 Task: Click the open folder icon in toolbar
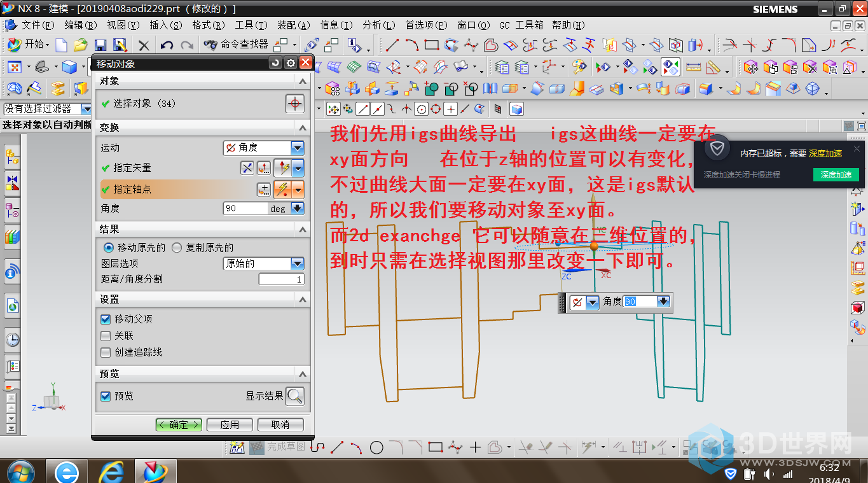[x=80, y=45]
